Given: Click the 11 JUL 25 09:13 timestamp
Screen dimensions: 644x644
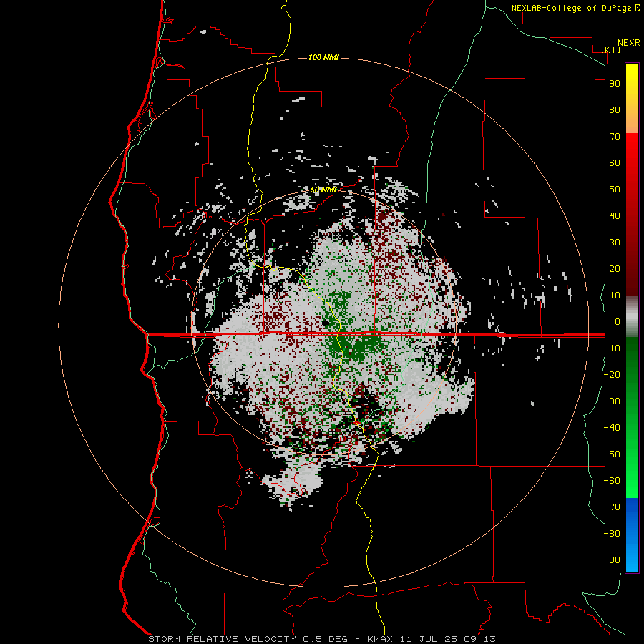Looking at the screenshot, I should (x=448, y=639).
